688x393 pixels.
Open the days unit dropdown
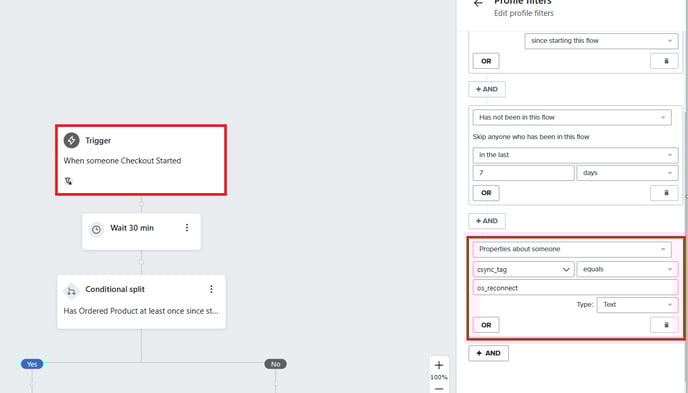(627, 173)
